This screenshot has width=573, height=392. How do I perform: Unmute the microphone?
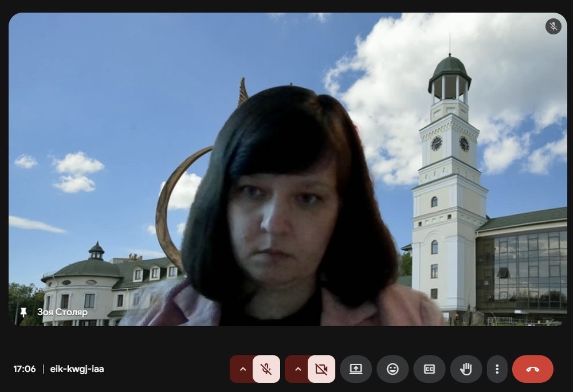point(266,369)
